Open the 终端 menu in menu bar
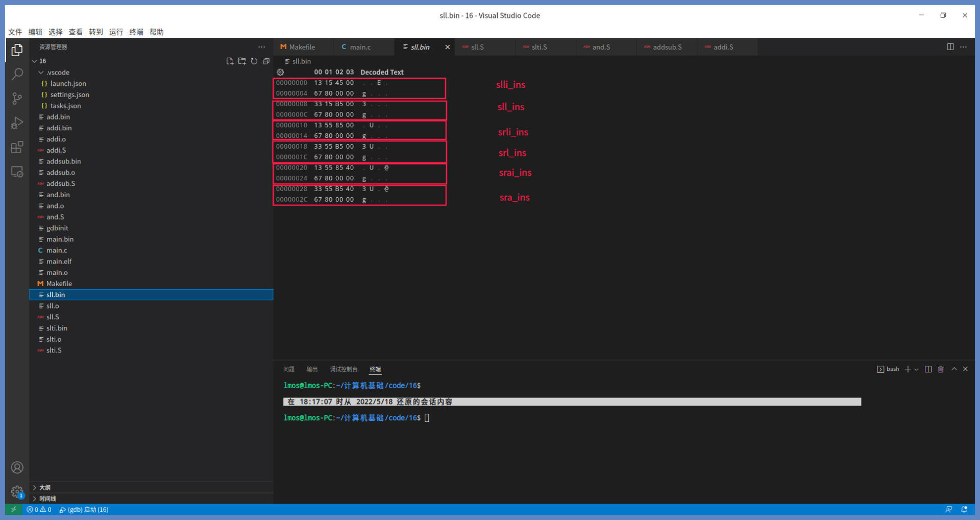This screenshot has width=980, height=520. point(136,32)
